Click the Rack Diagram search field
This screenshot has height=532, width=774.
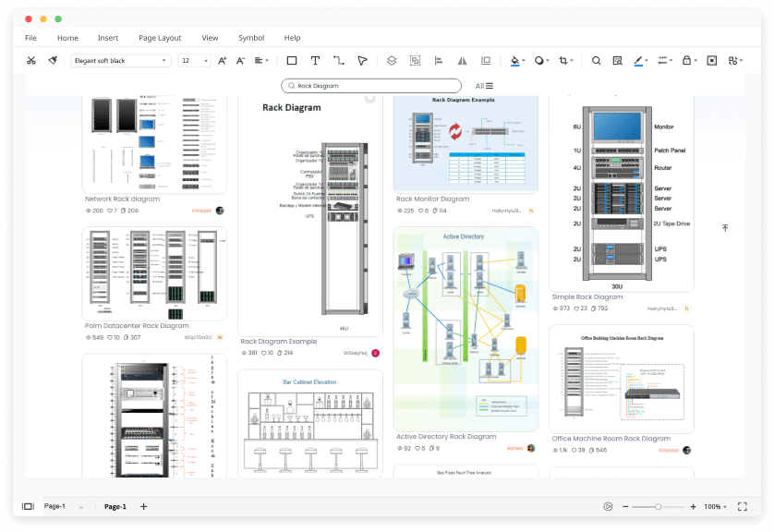(369, 85)
